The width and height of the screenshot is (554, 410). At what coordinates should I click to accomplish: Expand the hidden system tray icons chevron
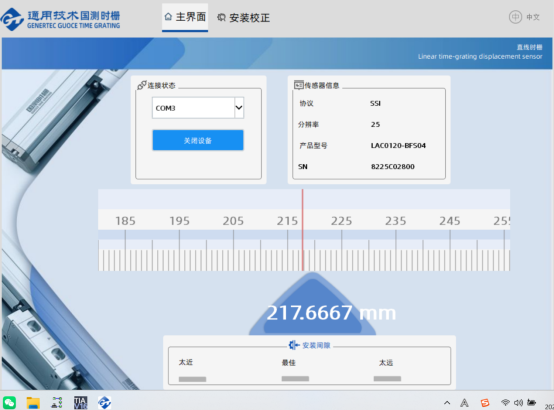447,403
